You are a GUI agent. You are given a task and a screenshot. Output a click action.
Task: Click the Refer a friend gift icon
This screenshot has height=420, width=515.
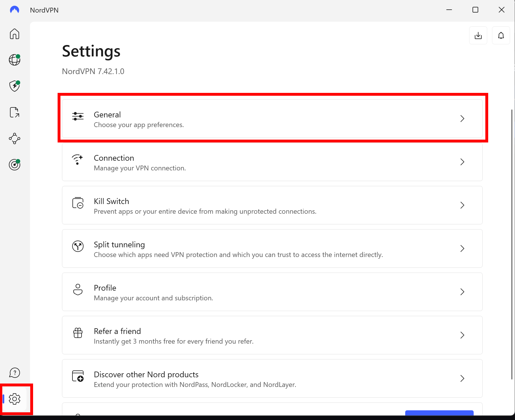[x=78, y=333]
